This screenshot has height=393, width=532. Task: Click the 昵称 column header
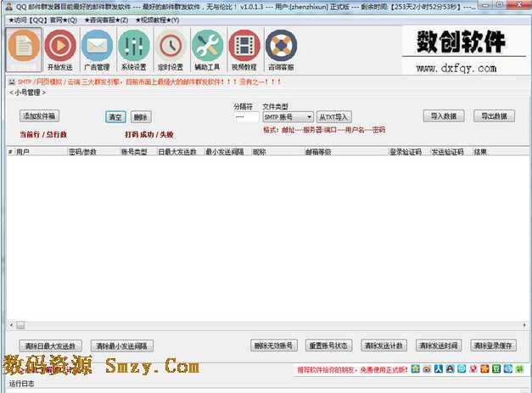[x=277, y=152]
